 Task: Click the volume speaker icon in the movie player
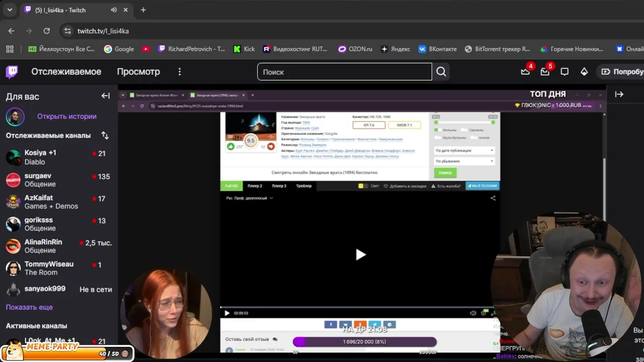pos(473,313)
